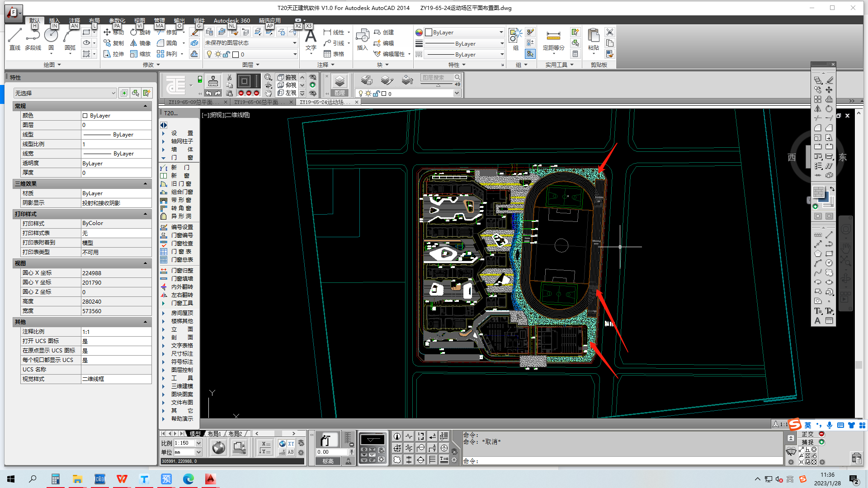Image resolution: width=868 pixels, height=488 pixels.
Task: Open the ByLayer color dropdown in ribbon
Action: (x=464, y=33)
